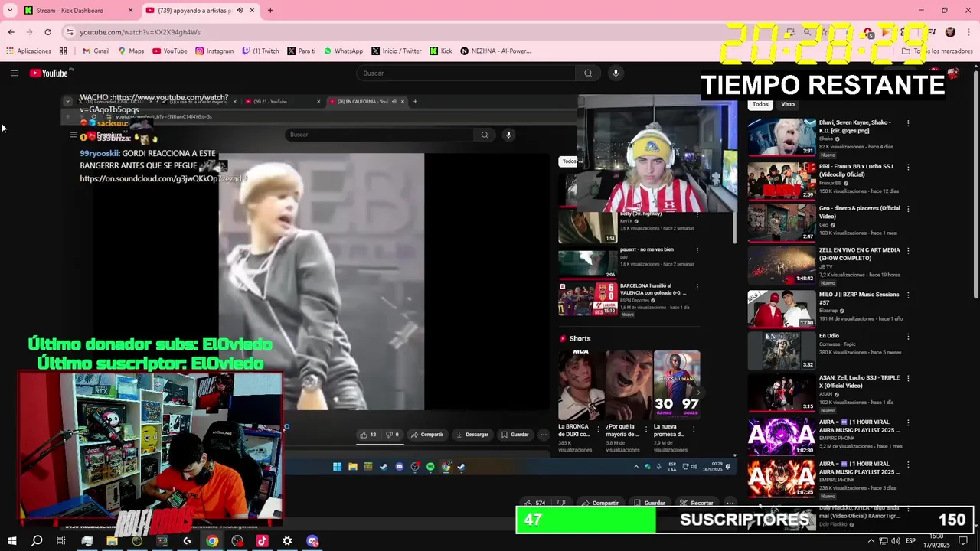The width and height of the screenshot is (980, 551).
Task: Like the video with 574 likes
Action: (x=535, y=503)
